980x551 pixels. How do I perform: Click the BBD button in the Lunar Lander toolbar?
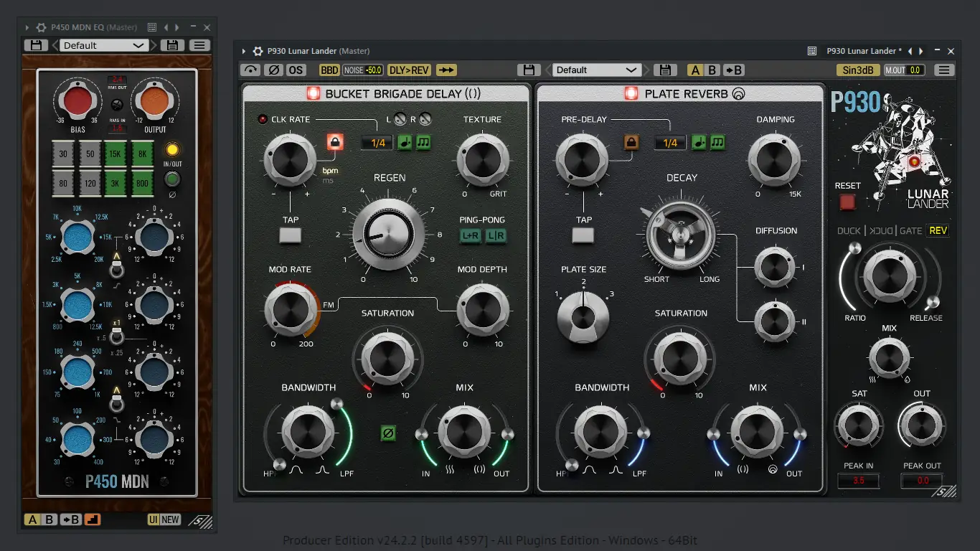pos(329,70)
